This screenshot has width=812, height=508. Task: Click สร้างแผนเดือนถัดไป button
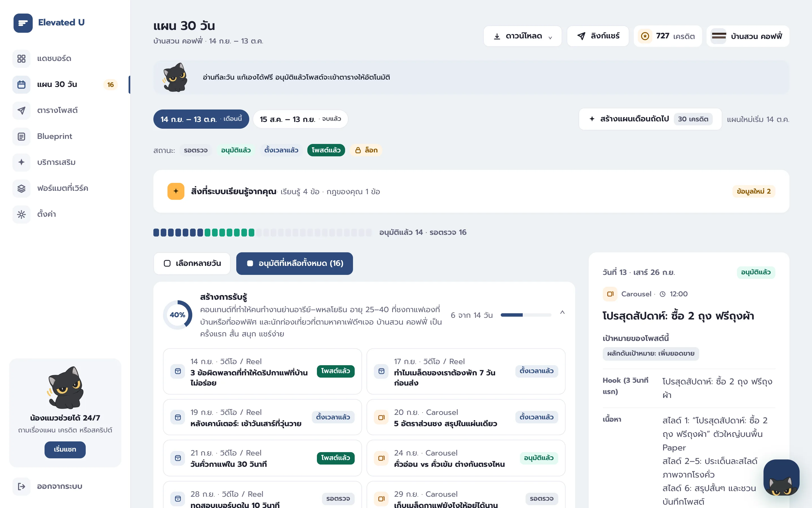tap(650, 119)
